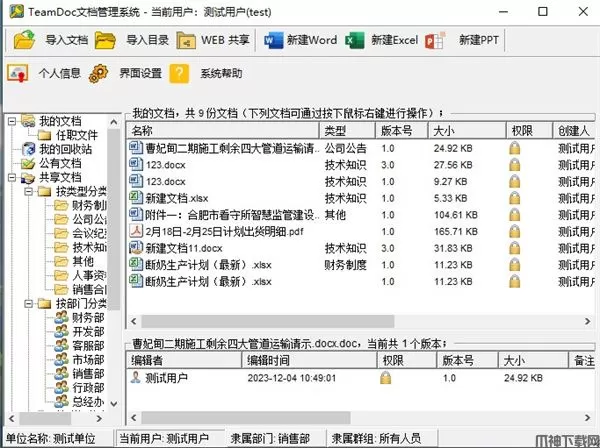The width and height of the screenshot is (600, 448).
Task: Click the document list horizontal scrollbar left arrow
Action: 134,321
